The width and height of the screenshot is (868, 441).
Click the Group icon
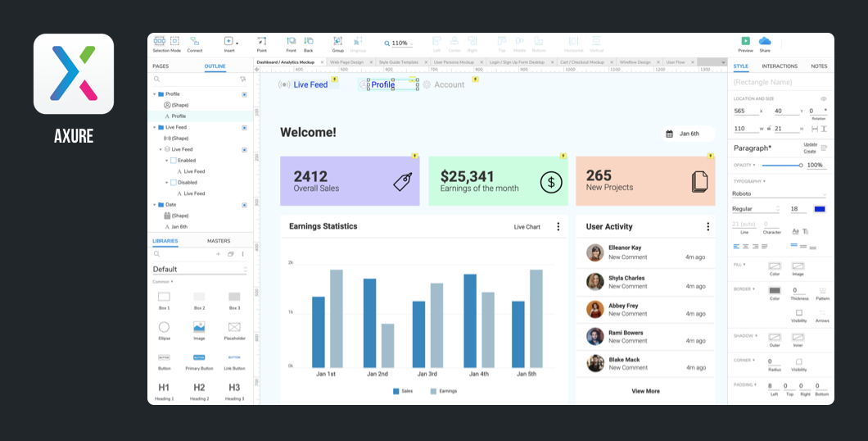point(337,41)
